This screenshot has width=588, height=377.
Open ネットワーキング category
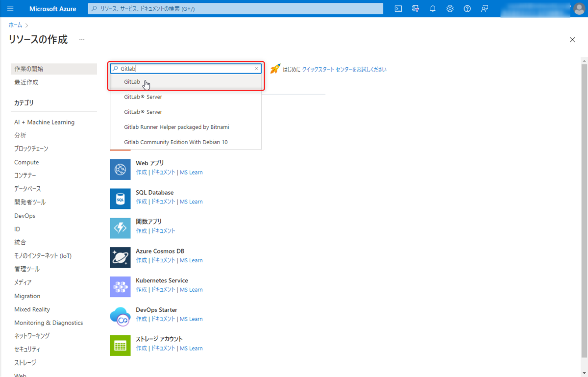(x=32, y=336)
